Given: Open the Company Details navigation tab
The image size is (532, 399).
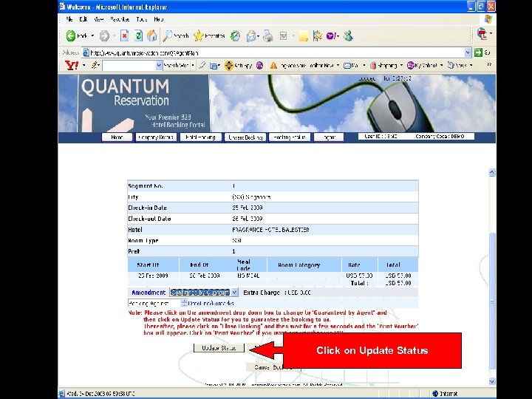Looking at the screenshot, I should 156,137.
